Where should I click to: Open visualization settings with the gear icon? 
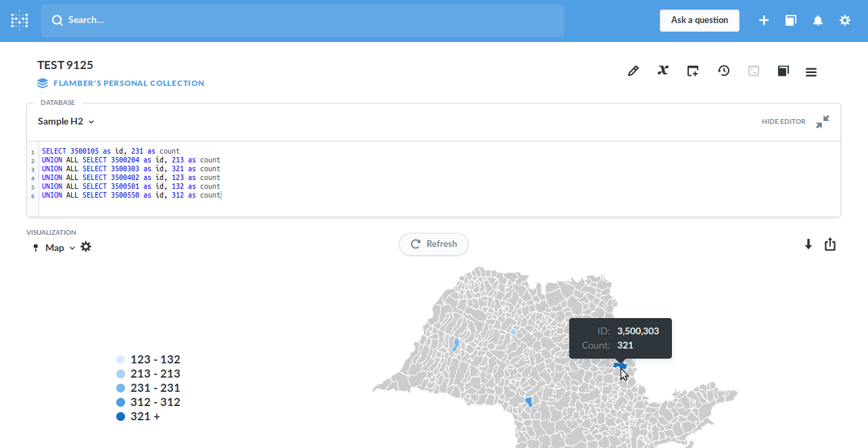click(86, 246)
